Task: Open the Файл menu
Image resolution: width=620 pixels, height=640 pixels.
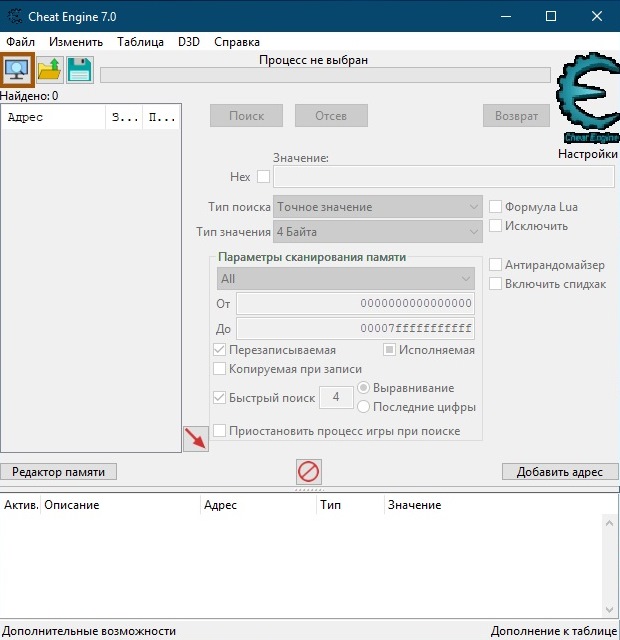Action: click(x=20, y=42)
